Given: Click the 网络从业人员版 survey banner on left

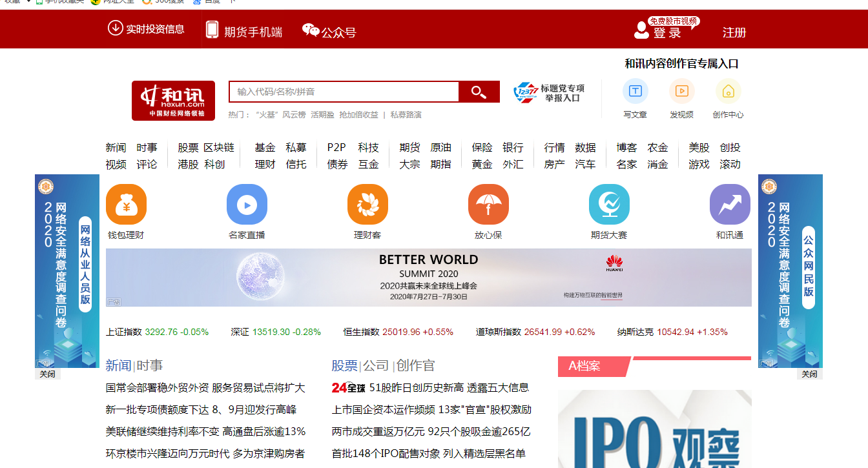Looking at the screenshot, I should (67, 271).
